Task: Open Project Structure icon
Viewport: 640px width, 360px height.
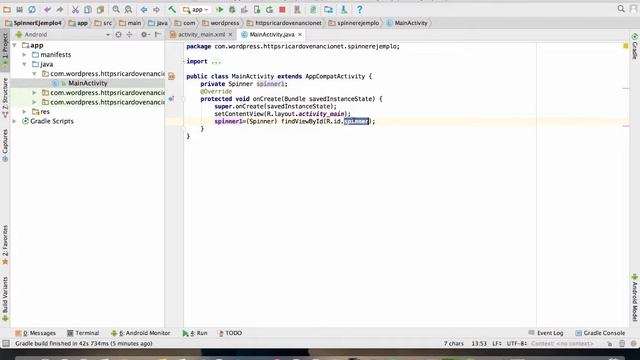Action: tap(329, 9)
